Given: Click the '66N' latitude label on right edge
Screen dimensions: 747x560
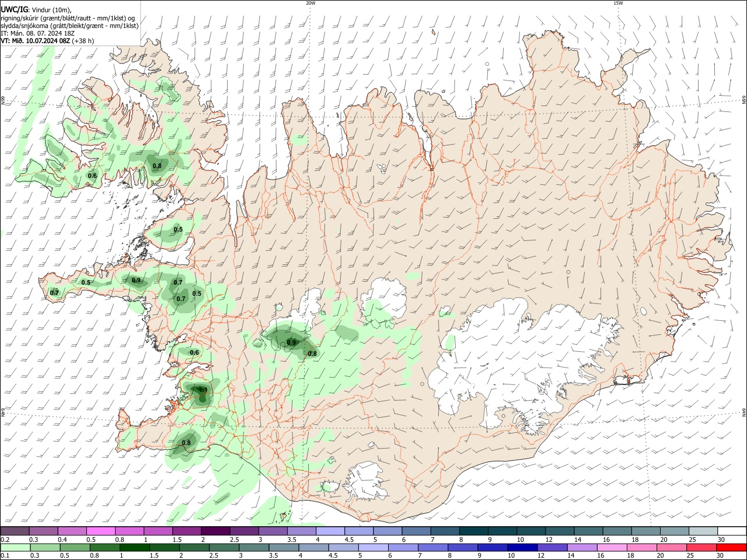Looking at the screenshot, I should click(744, 100).
